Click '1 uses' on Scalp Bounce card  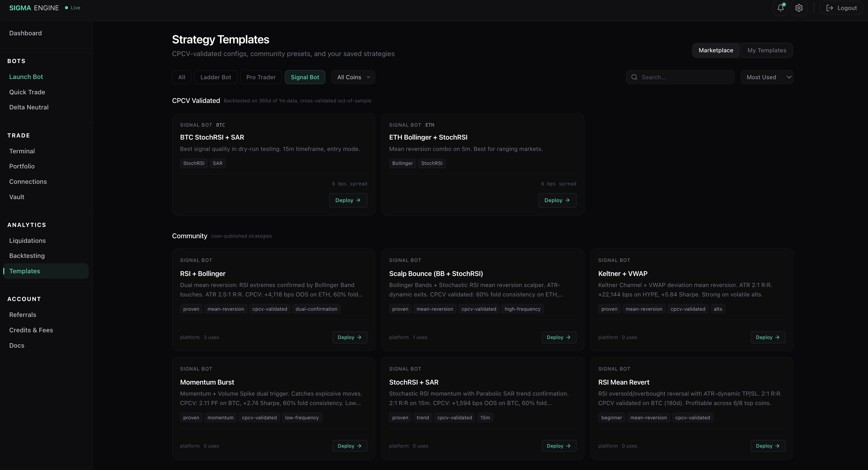(420, 337)
